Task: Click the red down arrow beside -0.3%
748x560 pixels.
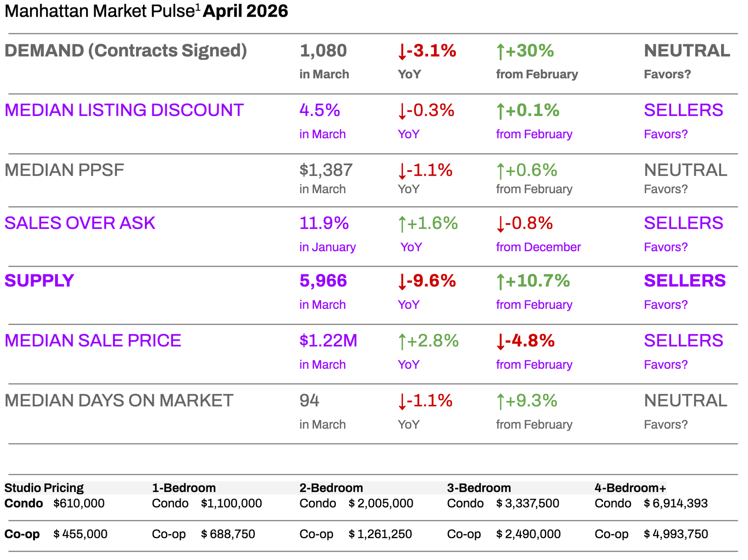Action: tap(402, 111)
